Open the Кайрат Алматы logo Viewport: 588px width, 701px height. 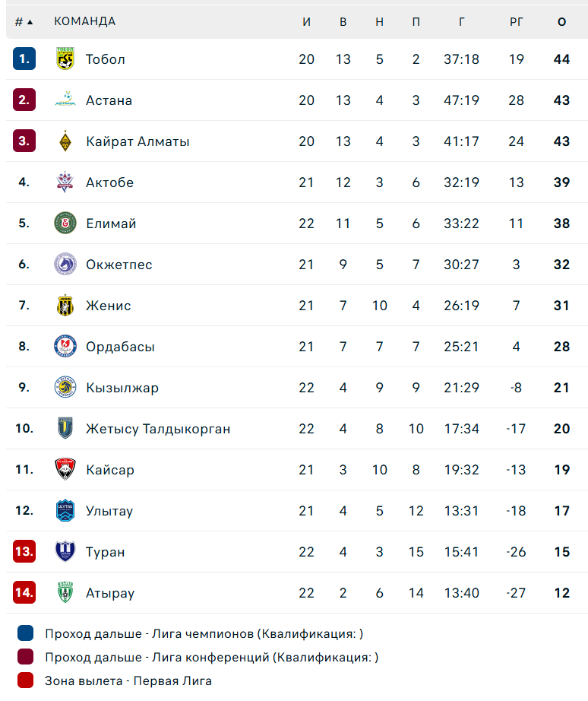click(x=65, y=141)
